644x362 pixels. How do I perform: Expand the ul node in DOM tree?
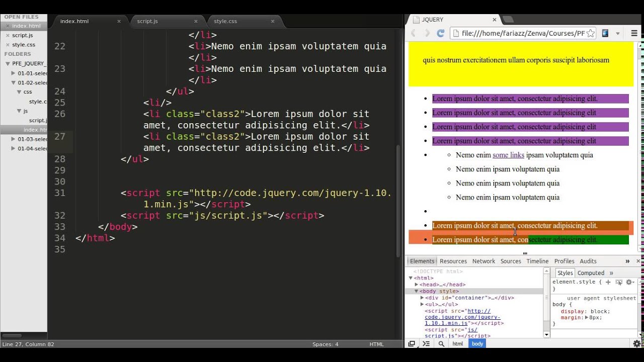click(422, 304)
